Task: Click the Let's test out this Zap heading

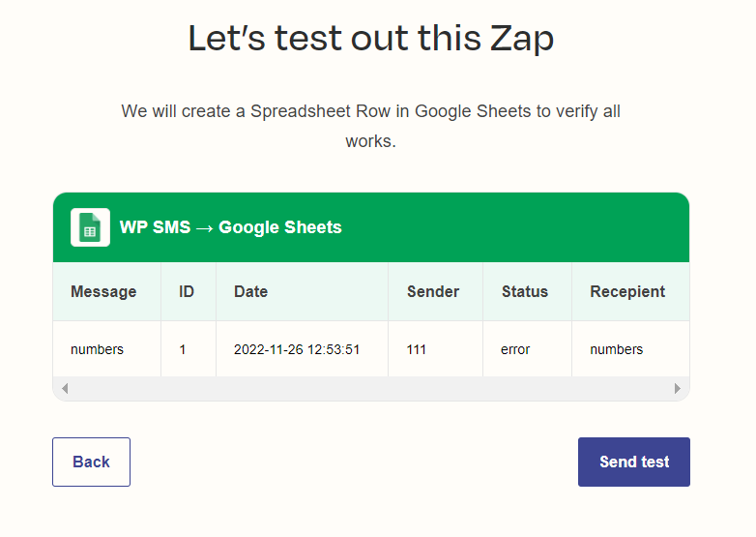Action: tap(371, 39)
